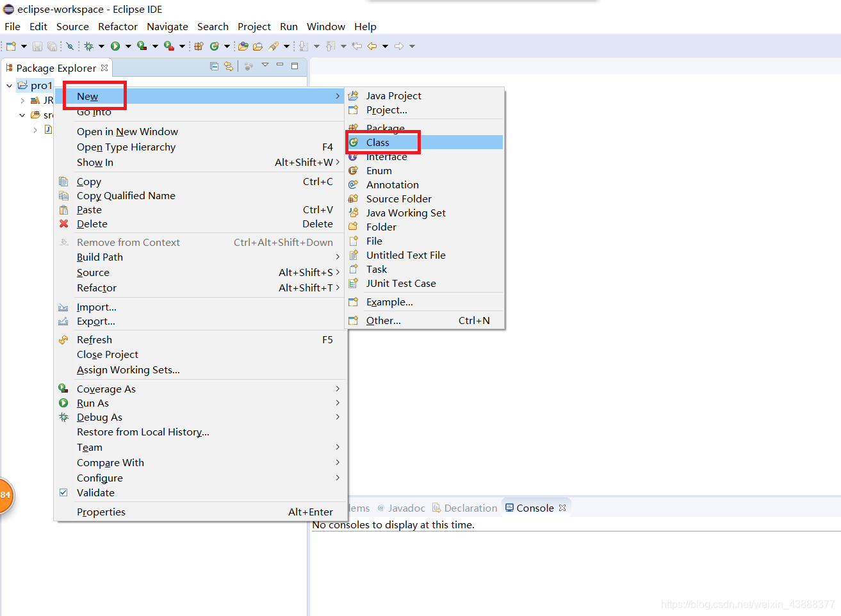The width and height of the screenshot is (841, 616).
Task: Click the Previous Annotation toolbar icon
Action: pos(330,46)
